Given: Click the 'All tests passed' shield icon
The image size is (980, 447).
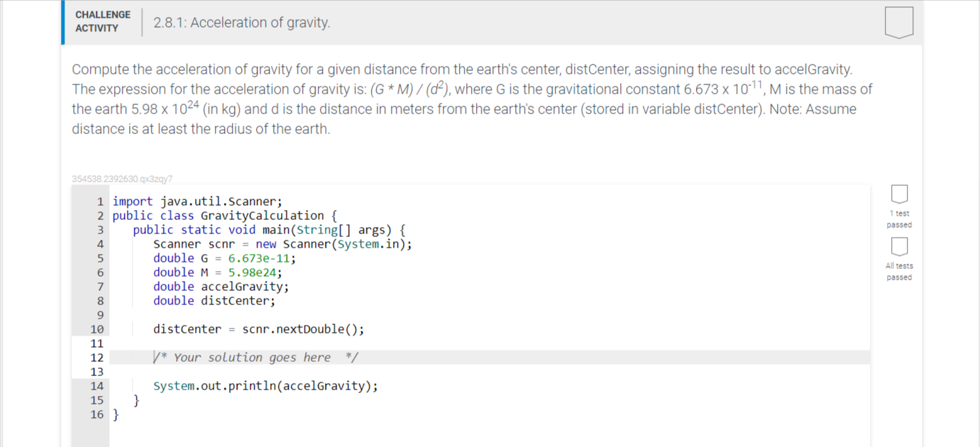Looking at the screenshot, I should [899, 246].
